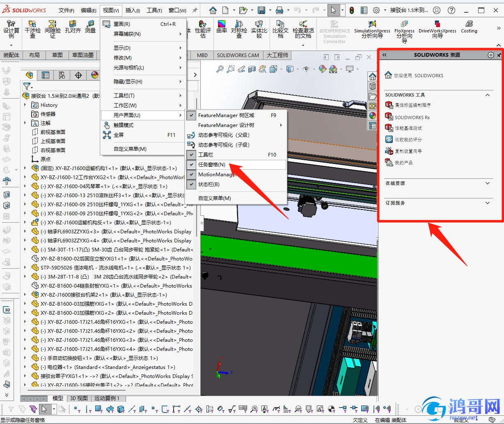Switch to the PropertyManager panel tab
This screenshot has width=504, height=424.
(x=46, y=75)
